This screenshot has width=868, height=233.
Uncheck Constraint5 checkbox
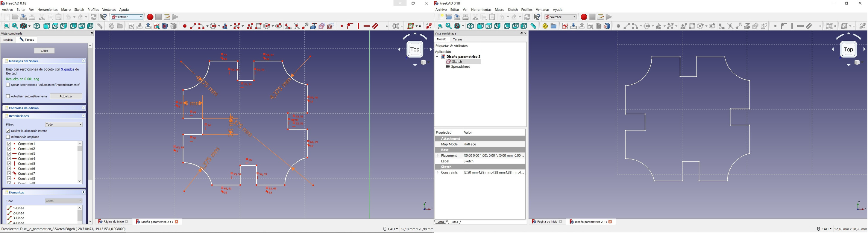point(9,164)
